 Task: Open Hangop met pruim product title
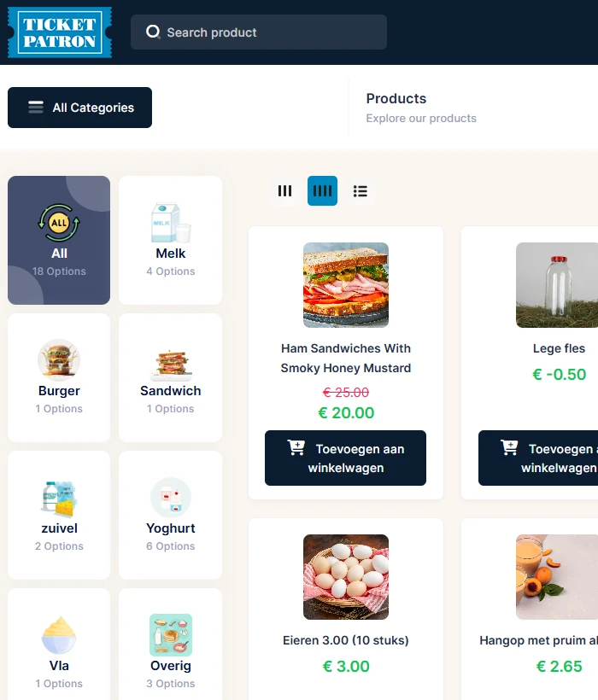(x=538, y=640)
